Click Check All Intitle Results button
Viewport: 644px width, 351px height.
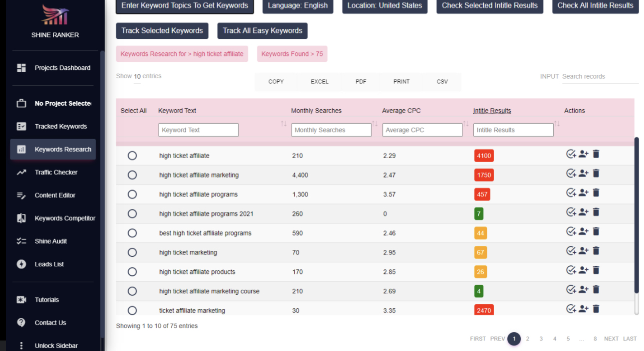595,5
